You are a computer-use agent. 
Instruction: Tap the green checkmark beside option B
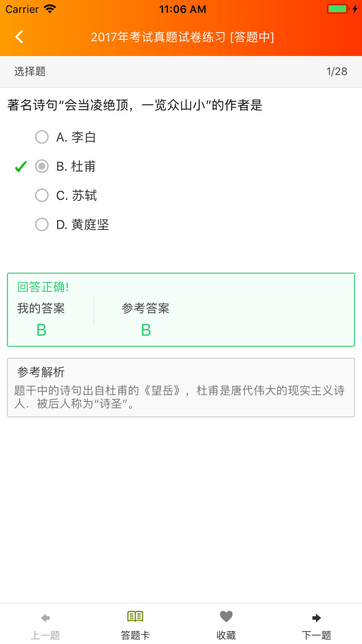[x=21, y=167]
